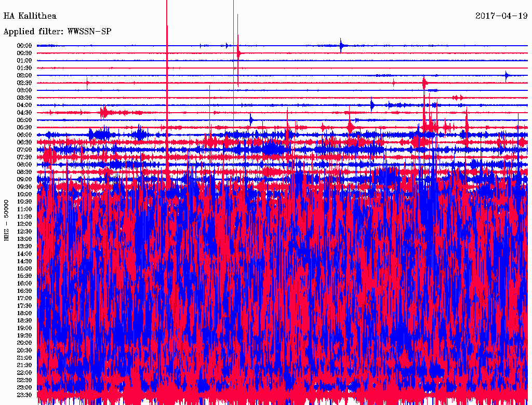532x405 pixels.
Task: Select the 09:00 time label
Action: [x=24, y=180]
